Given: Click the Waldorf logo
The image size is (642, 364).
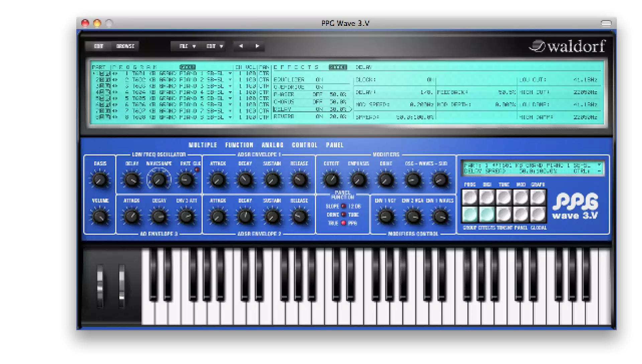Looking at the screenshot, I should (567, 46).
